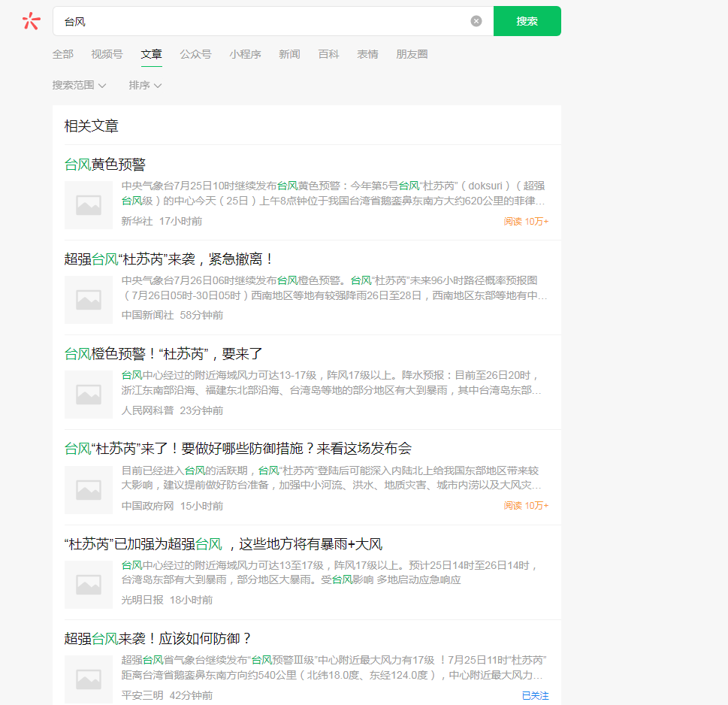Viewport: 728px width, 705px height.
Task: Click 阅读 10万+ on the 中国政府网 article
Action: (x=526, y=506)
